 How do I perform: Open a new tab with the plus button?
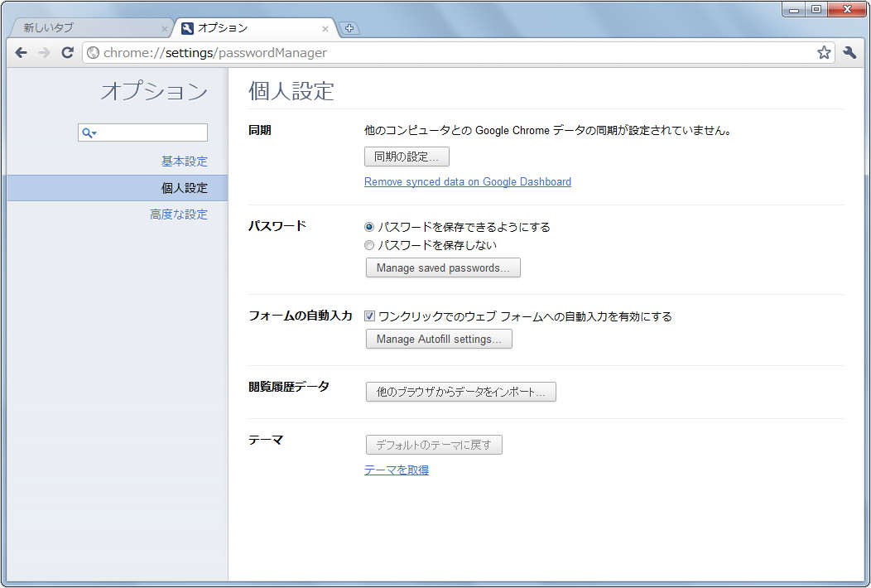pos(349,27)
